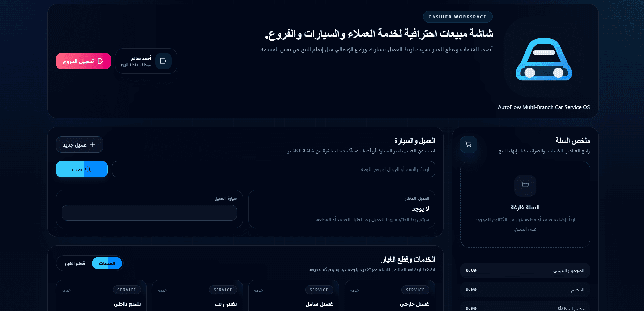Start the customer search with the بحث button
The width and height of the screenshot is (644, 311).
click(x=82, y=169)
